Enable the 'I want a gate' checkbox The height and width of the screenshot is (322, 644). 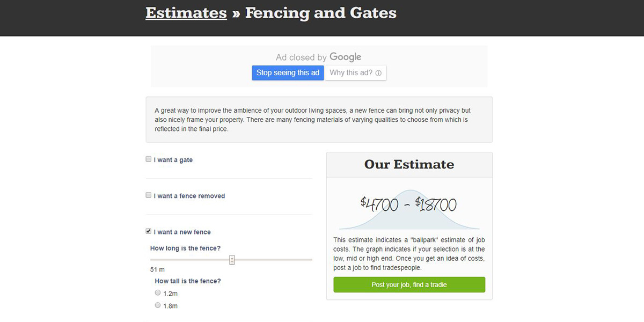tap(149, 159)
